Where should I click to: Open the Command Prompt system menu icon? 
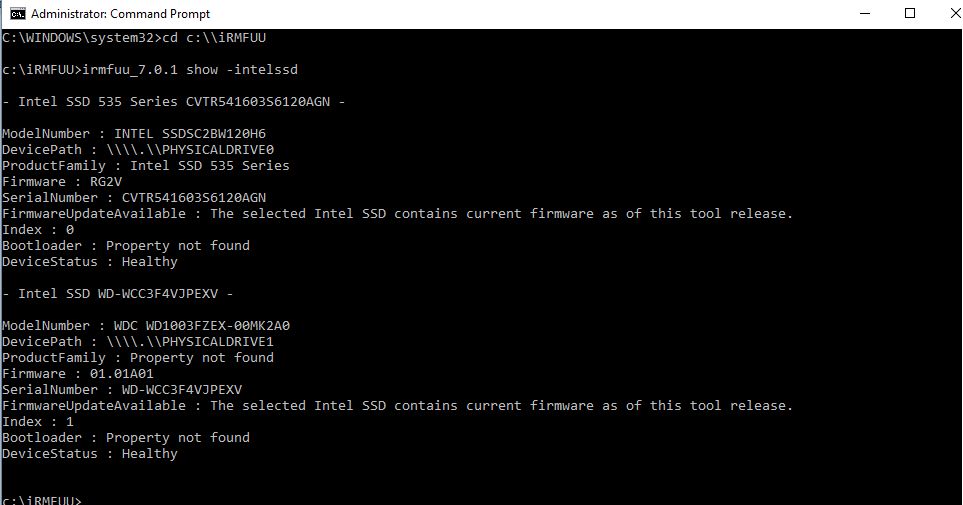tap(12, 14)
